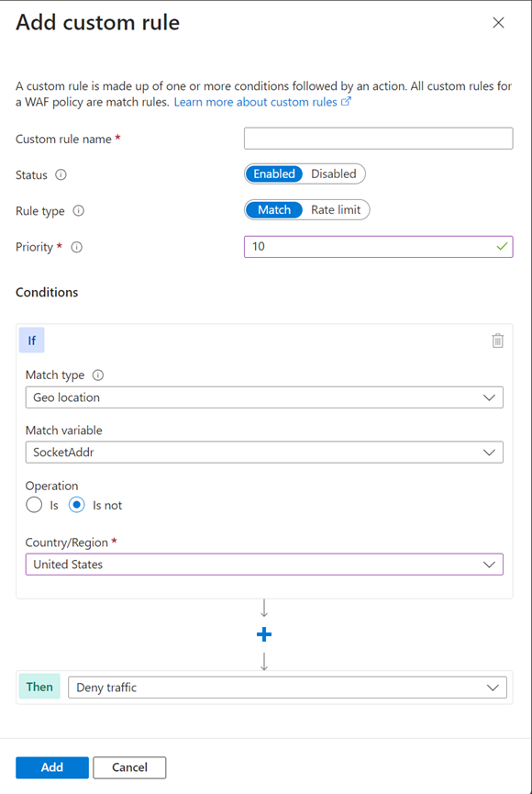Click the external link icon on custom rules
The width and height of the screenshot is (532, 794).
coord(347,102)
